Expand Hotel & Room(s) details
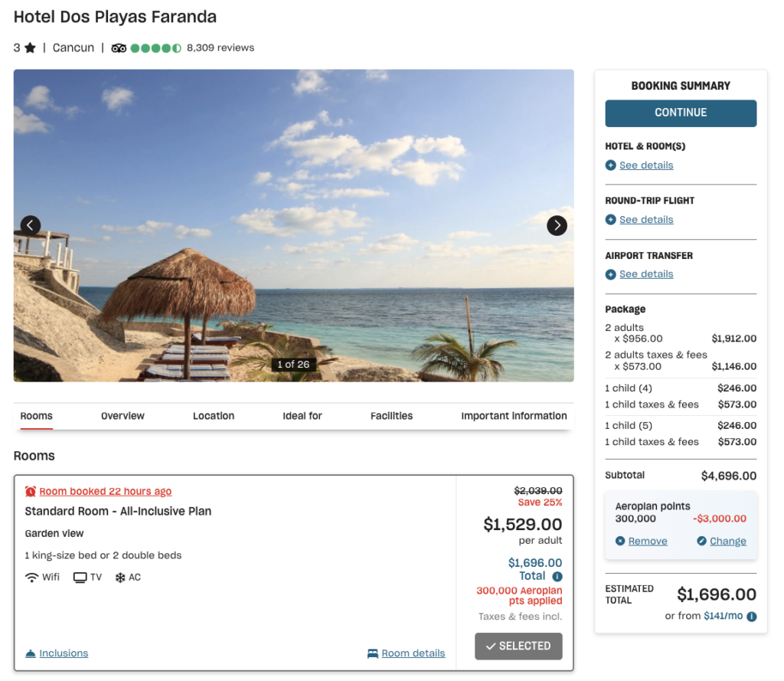 click(639, 165)
